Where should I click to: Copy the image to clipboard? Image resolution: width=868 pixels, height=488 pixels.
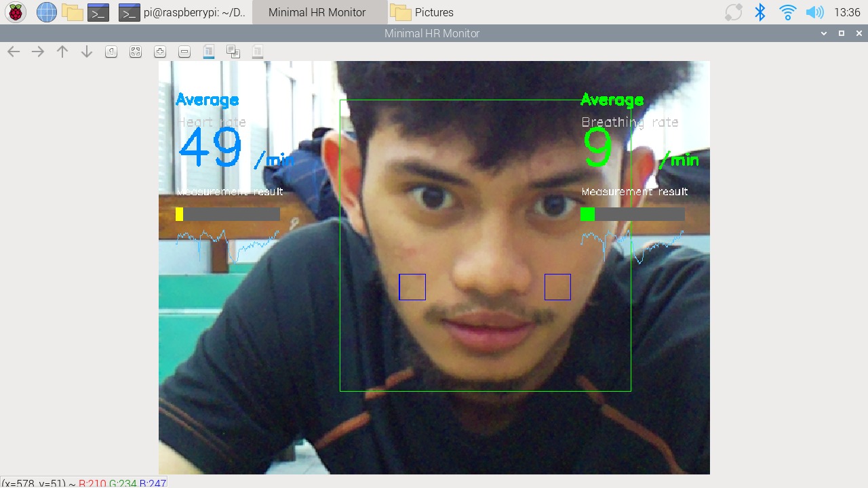pyautogui.click(x=233, y=52)
